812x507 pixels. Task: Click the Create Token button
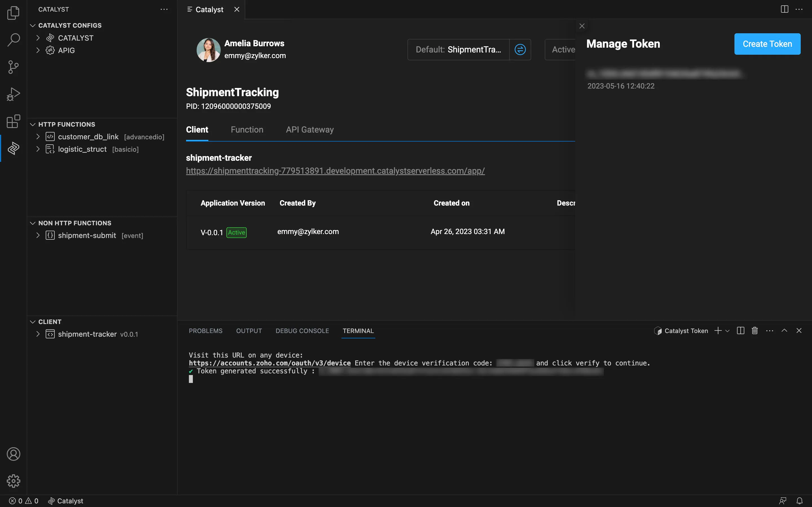[767, 44]
